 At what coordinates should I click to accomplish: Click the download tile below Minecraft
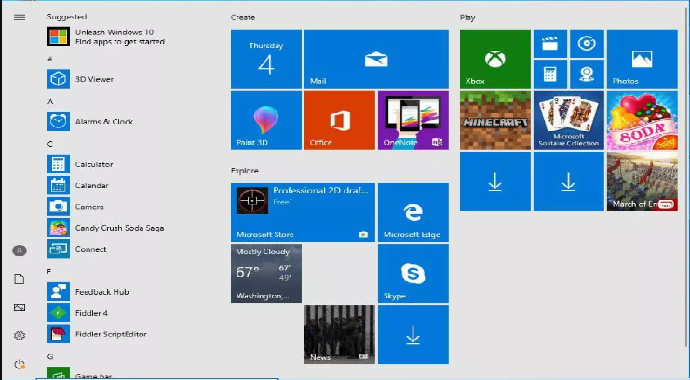[x=495, y=182]
